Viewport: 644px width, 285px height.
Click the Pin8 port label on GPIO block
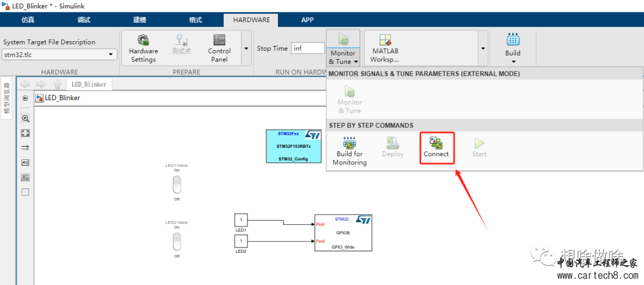(x=320, y=224)
